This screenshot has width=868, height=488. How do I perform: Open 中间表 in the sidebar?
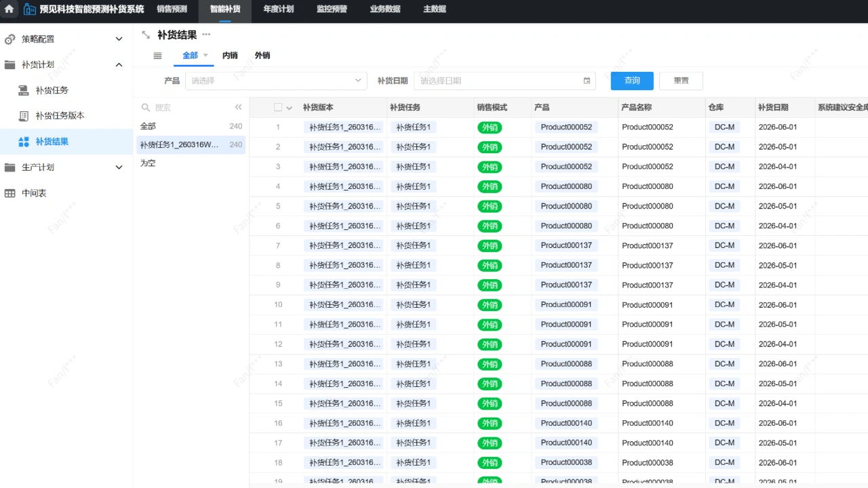[x=34, y=193]
